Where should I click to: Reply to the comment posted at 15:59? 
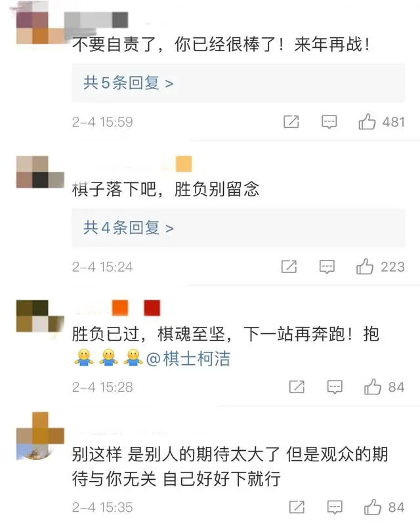click(329, 122)
